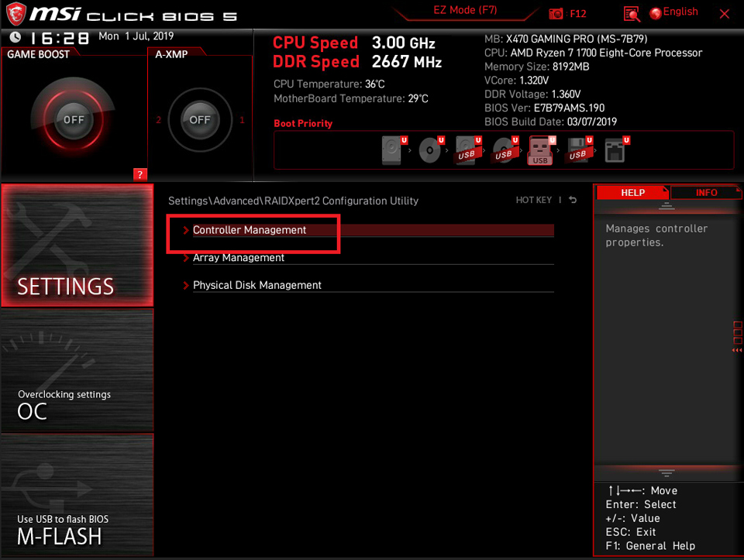The image size is (744, 560).
Task: Click the breadcrumb Settings\Advanced\RAIDXpert2 Configuration Utility
Action: 293,201
